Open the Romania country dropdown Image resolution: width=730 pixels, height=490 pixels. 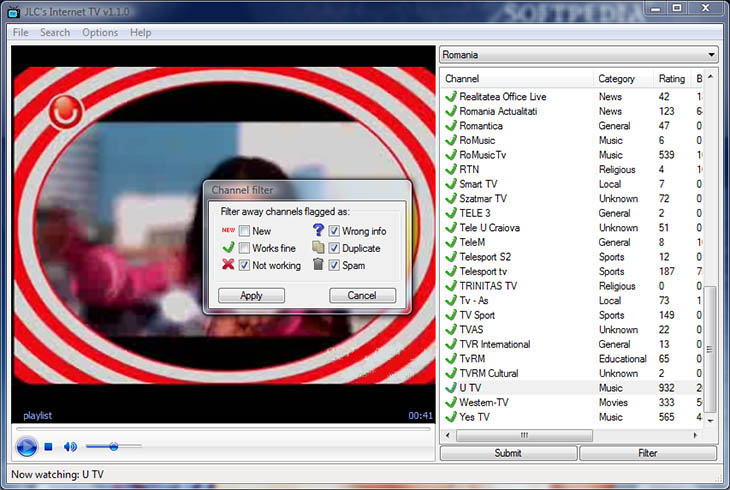click(x=578, y=55)
